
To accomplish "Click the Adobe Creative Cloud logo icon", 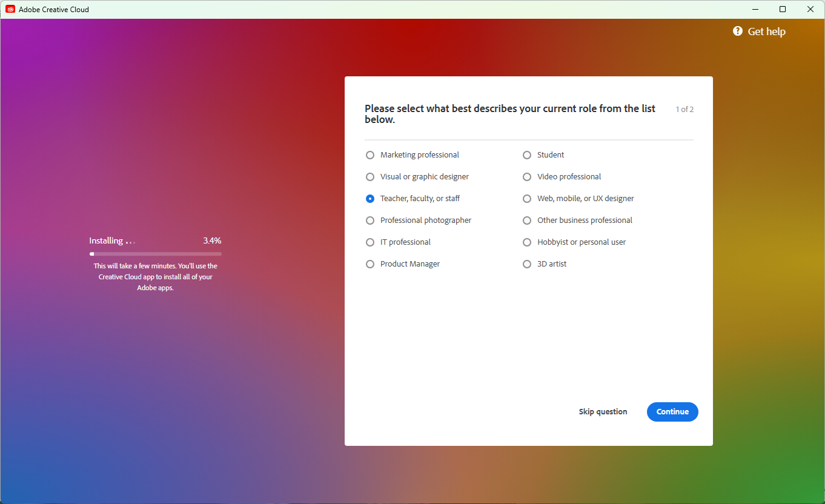I will pos(10,9).
